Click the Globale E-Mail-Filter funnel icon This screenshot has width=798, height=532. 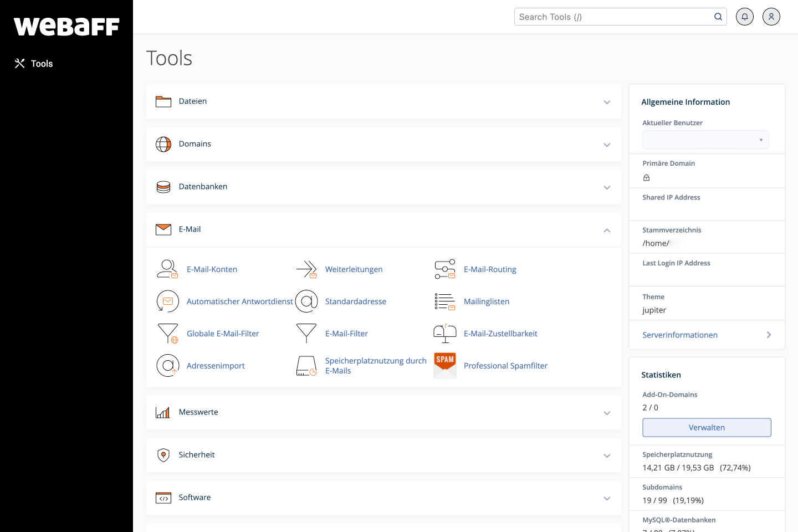coord(167,334)
